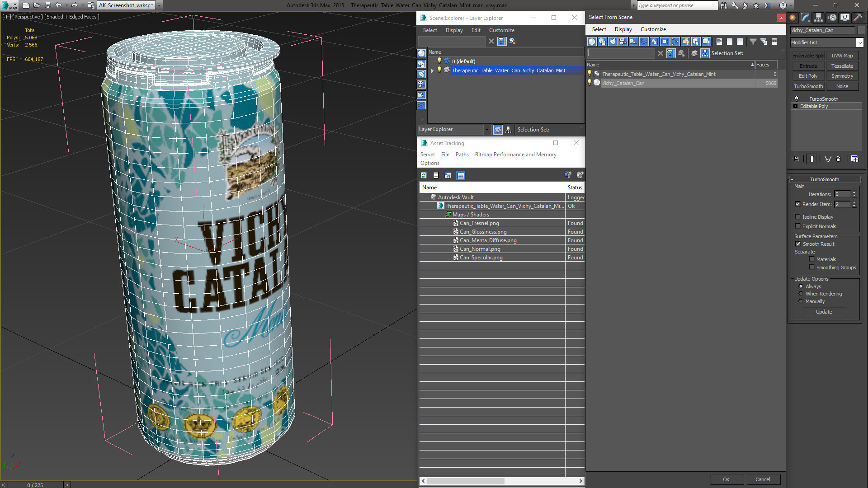Click Remove Modifier trash icon in stack
Viewport: 868px width, 488px height.
pyautogui.click(x=839, y=159)
